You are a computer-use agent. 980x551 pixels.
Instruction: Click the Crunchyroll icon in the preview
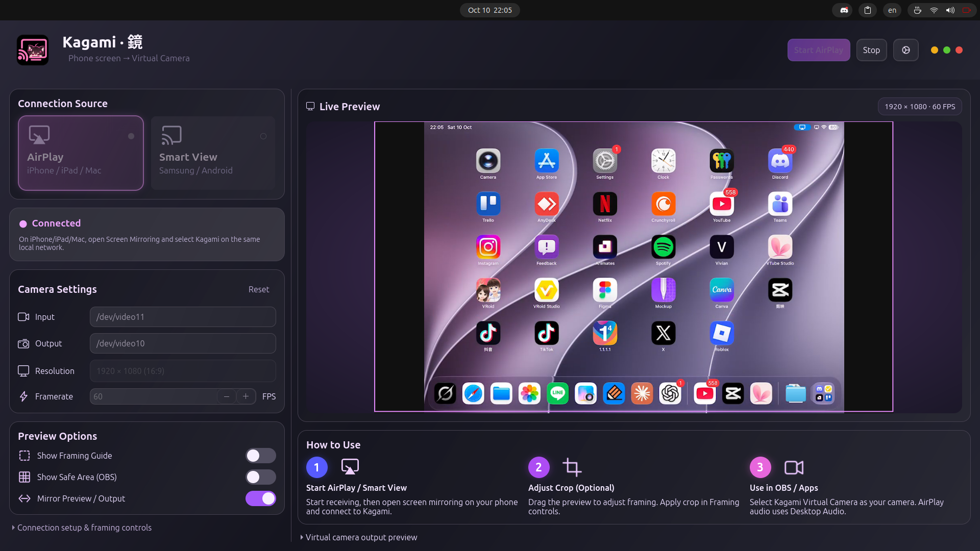click(663, 204)
